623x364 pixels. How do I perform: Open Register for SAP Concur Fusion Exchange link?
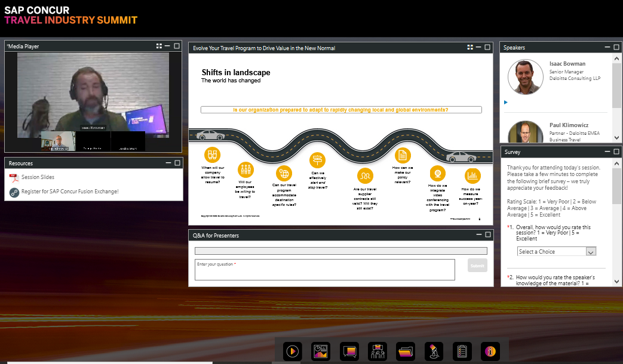click(70, 192)
